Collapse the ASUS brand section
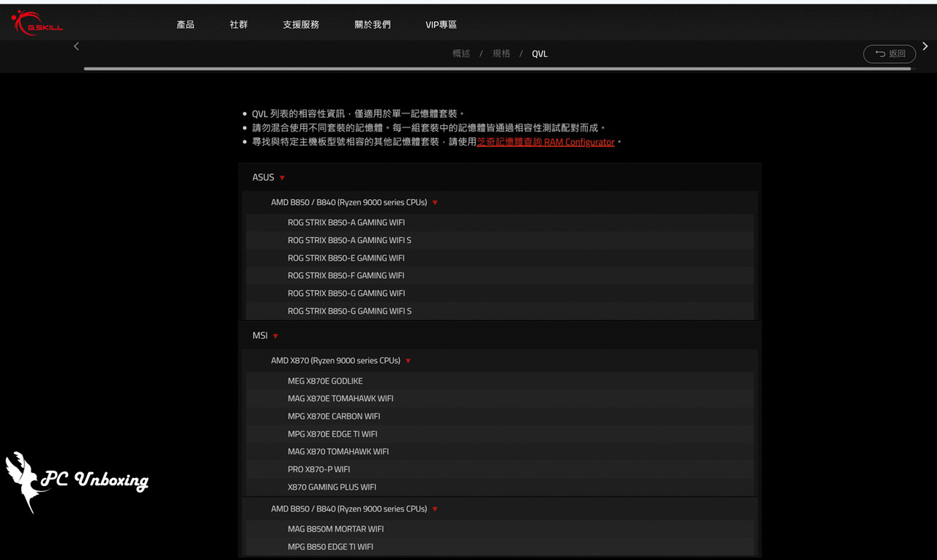Screen dimensions: 937x560 click(x=269, y=177)
